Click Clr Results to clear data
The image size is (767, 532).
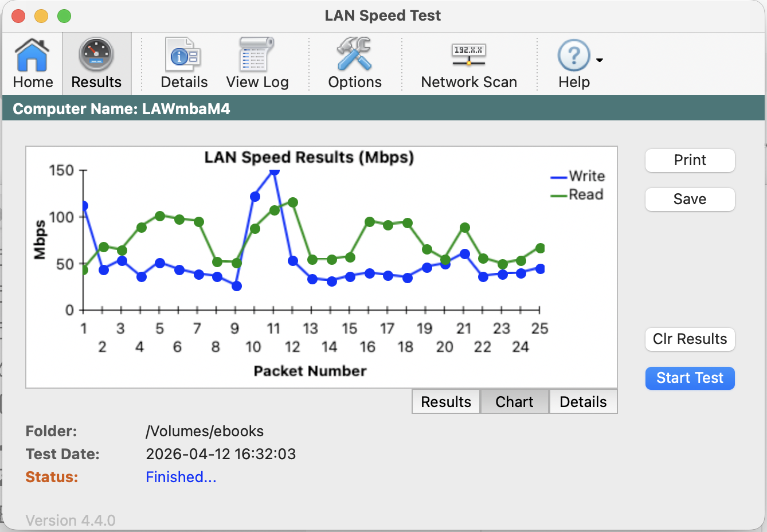pos(690,339)
